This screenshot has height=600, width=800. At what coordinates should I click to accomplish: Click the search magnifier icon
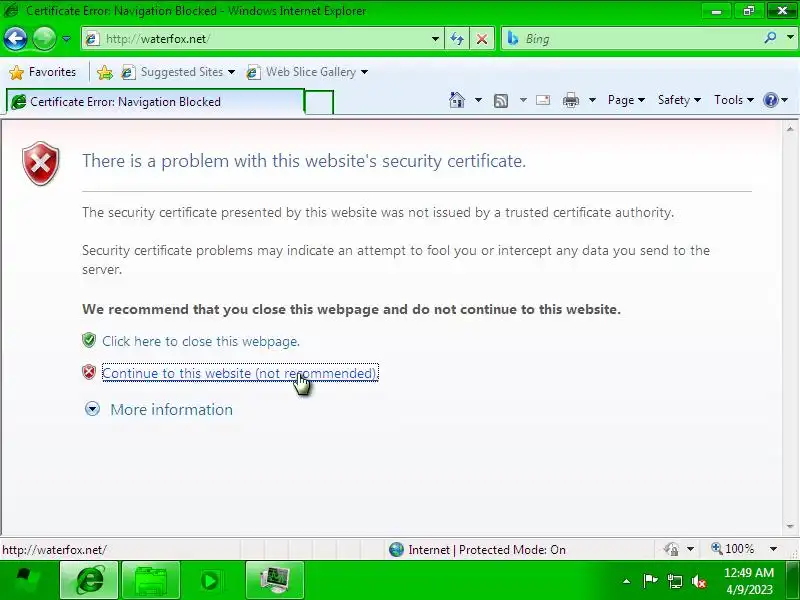770,38
